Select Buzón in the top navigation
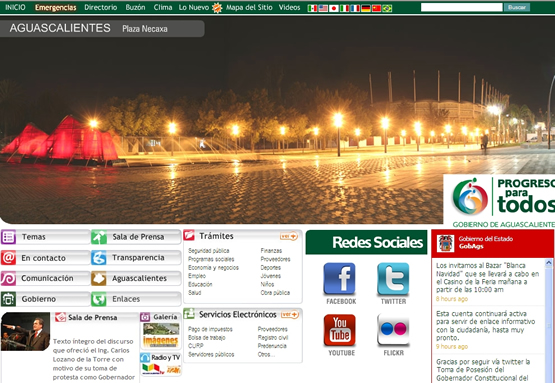Viewport: 555px width, 383px height. [135, 7]
